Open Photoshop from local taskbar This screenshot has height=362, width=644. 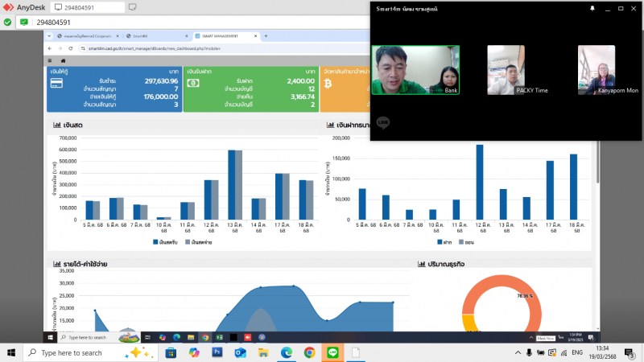(217, 352)
